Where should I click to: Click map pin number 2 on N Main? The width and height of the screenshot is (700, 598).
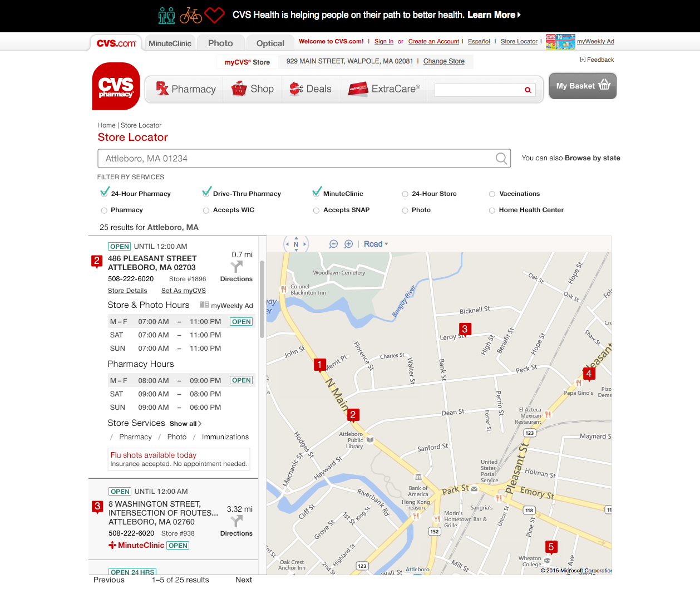[352, 415]
